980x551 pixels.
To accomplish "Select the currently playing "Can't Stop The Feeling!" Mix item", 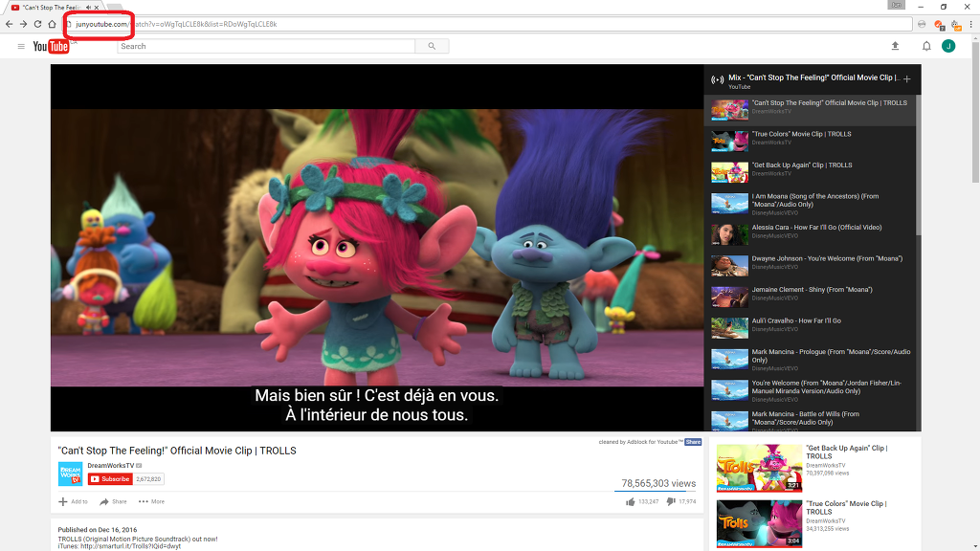I will pyautogui.click(x=810, y=110).
